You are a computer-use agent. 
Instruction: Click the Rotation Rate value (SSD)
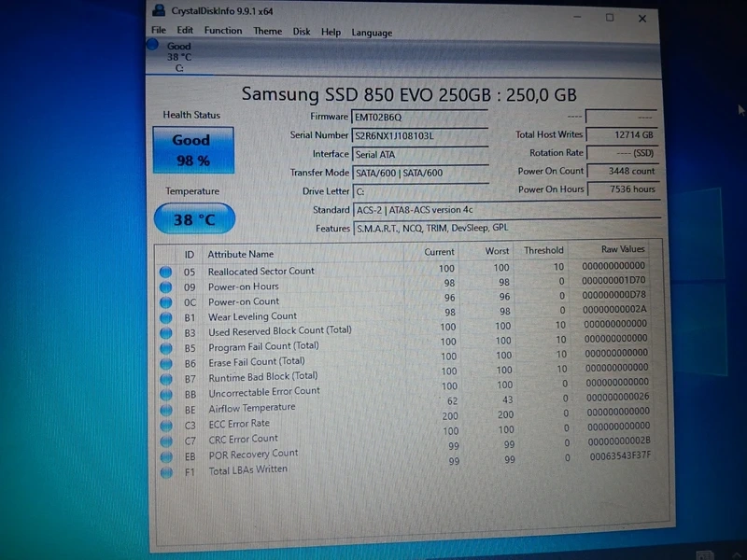(622, 153)
